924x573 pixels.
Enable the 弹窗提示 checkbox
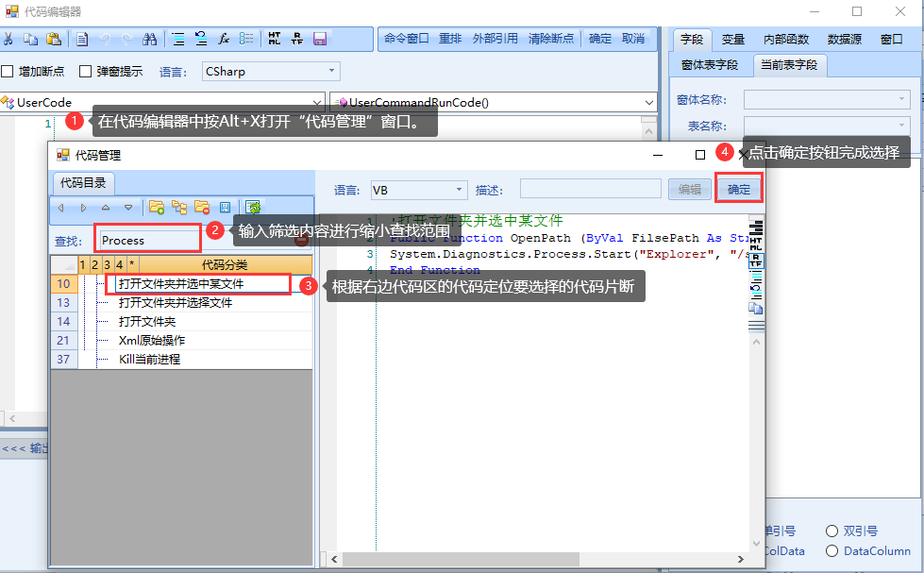click(86, 72)
